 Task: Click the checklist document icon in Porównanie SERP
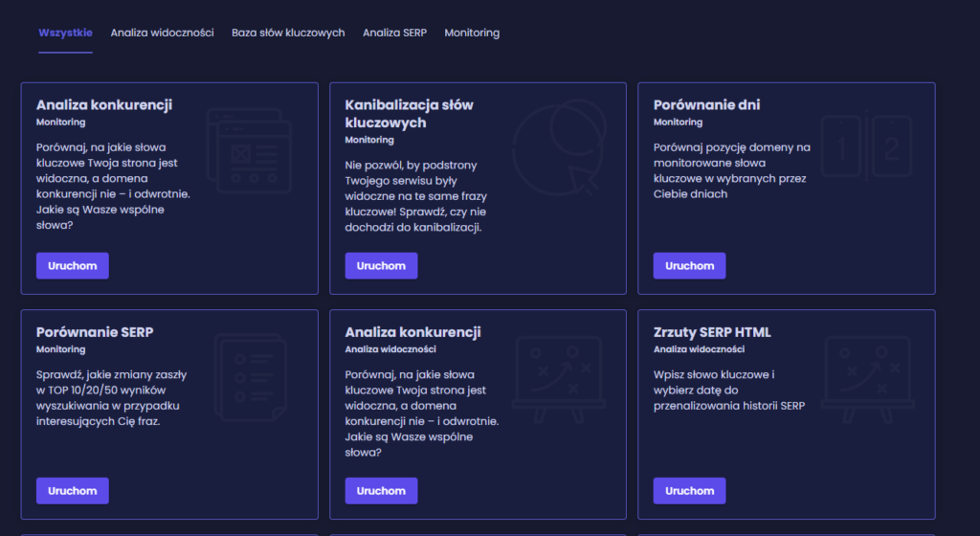click(251, 376)
